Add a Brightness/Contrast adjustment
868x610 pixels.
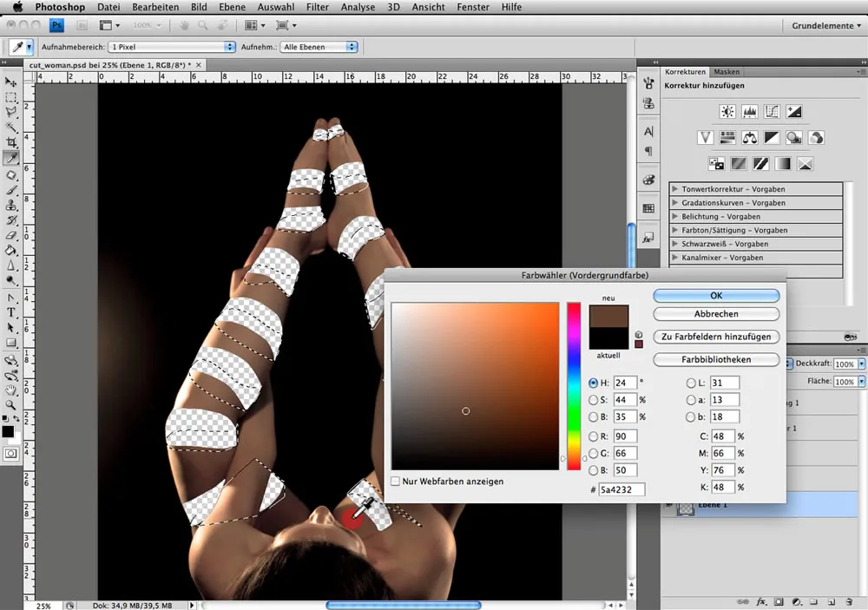pos(727,112)
